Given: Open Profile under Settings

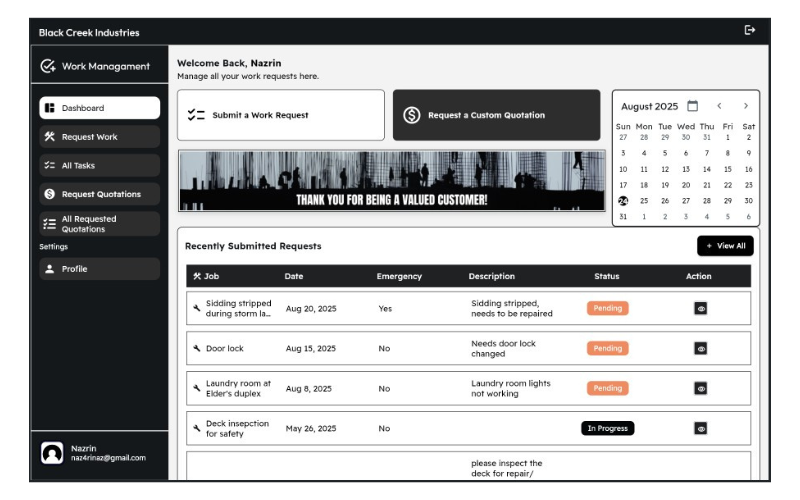Looking at the screenshot, I should tap(99, 268).
